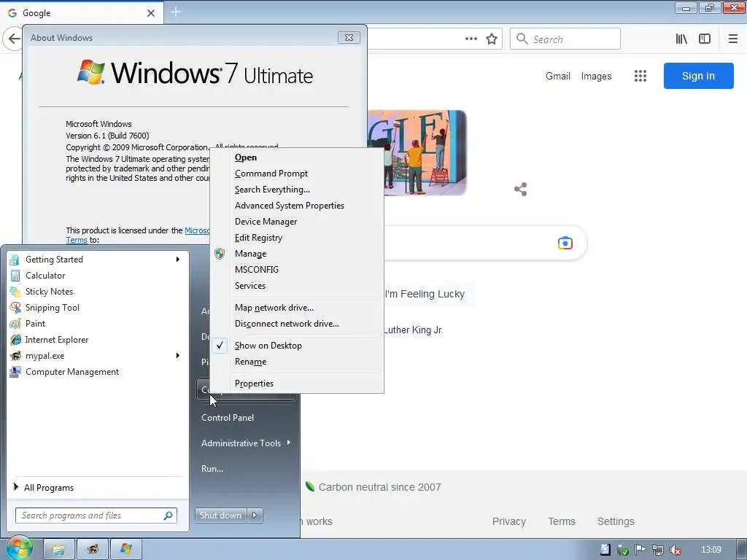
Task: Click the Google Sign in button
Action: pos(698,76)
